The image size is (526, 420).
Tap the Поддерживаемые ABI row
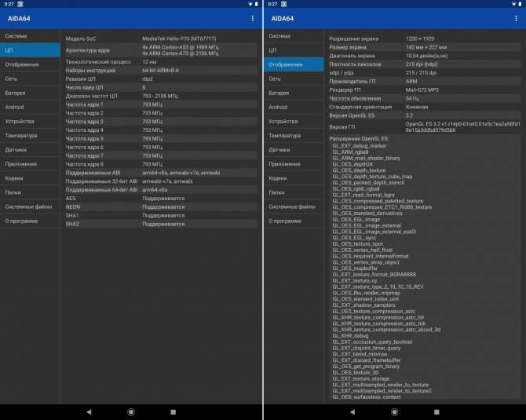coord(161,173)
